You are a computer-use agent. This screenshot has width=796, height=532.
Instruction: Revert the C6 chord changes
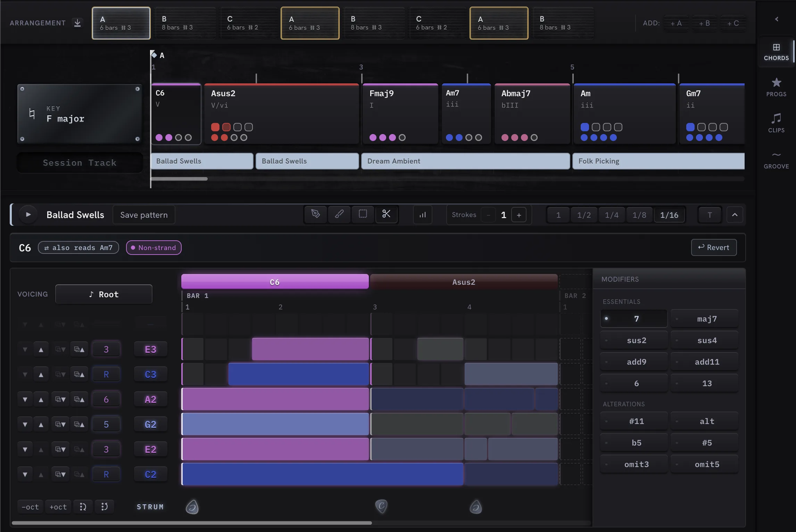click(x=714, y=247)
